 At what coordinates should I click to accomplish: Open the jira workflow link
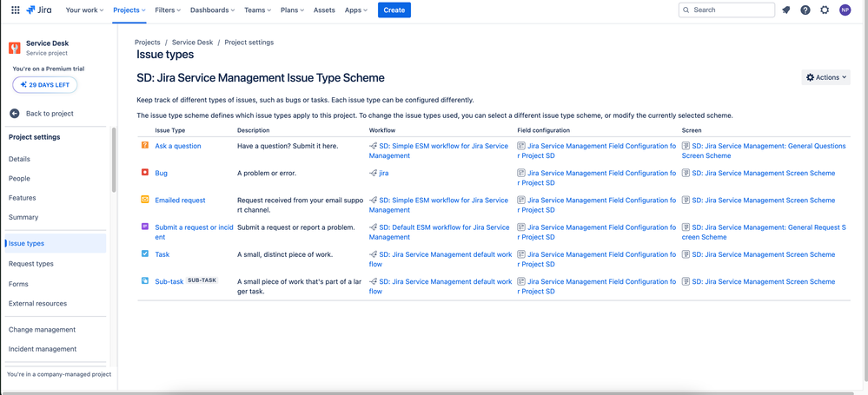coord(384,173)
